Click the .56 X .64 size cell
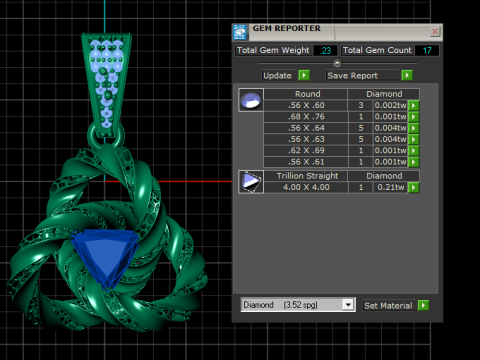480x360 pixels. point(306,128)
